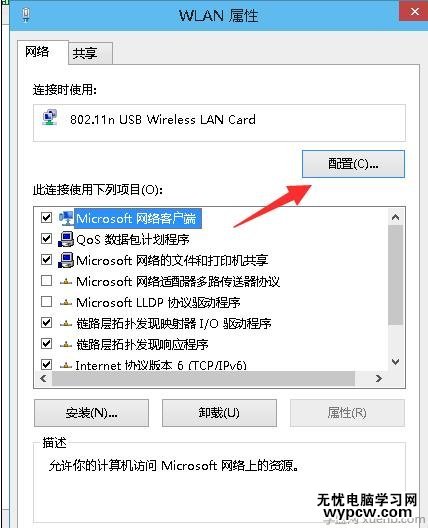Click the 链路层拓扑发现响应程序 protocol icon
Viewport: 428px width, 528px height.
[66, 344]
